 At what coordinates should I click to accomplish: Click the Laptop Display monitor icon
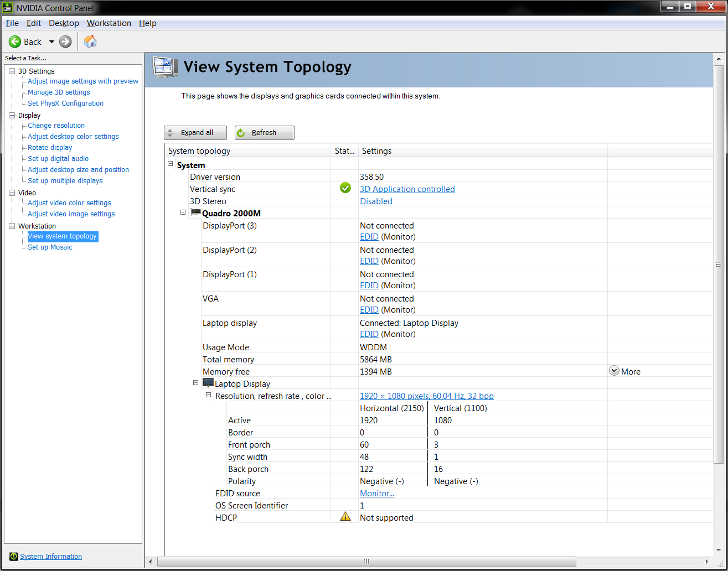[x=208, y=383]
